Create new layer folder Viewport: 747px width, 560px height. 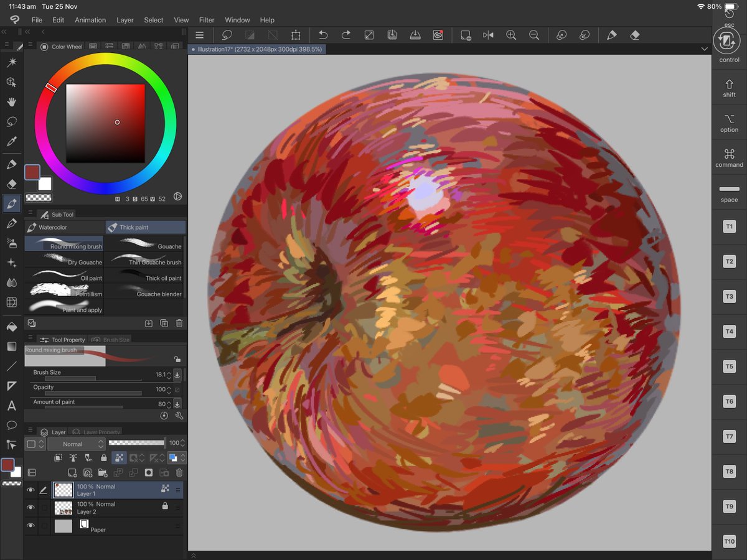click(103, 473)
